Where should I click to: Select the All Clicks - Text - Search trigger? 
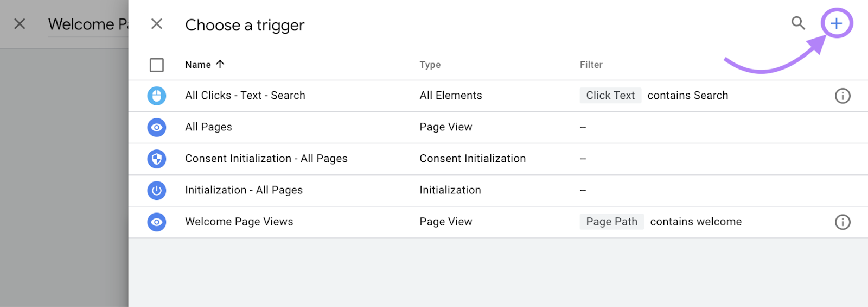point(245,96)
